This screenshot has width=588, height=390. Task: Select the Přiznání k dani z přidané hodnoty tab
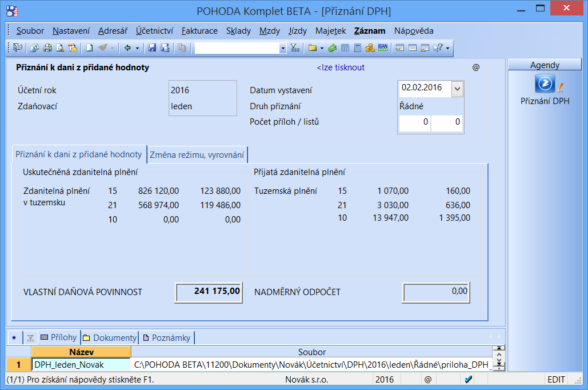(79, 154)
